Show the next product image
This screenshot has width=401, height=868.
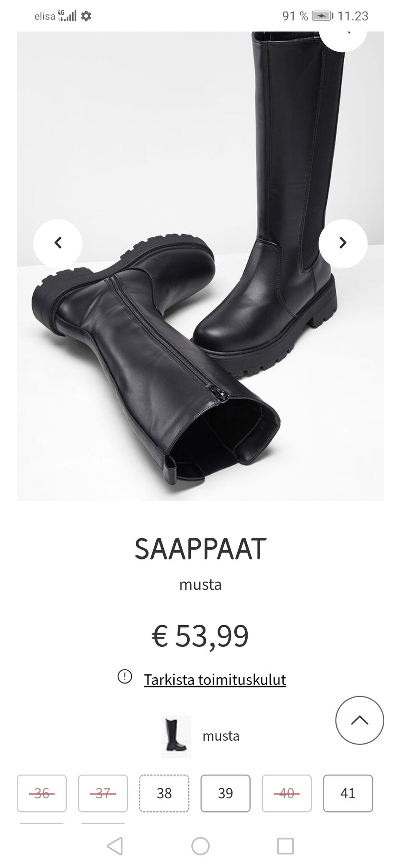tap(343, 243)
